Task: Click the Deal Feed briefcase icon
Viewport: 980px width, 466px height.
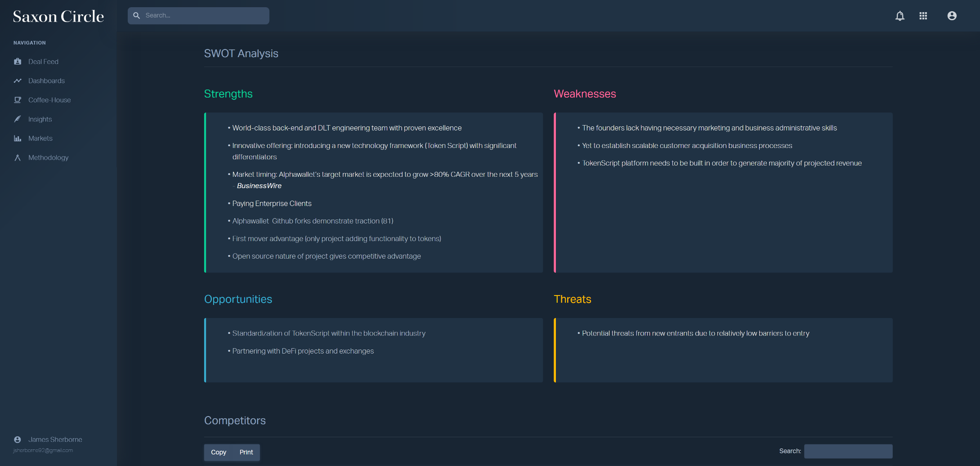Action: (18, 62)
